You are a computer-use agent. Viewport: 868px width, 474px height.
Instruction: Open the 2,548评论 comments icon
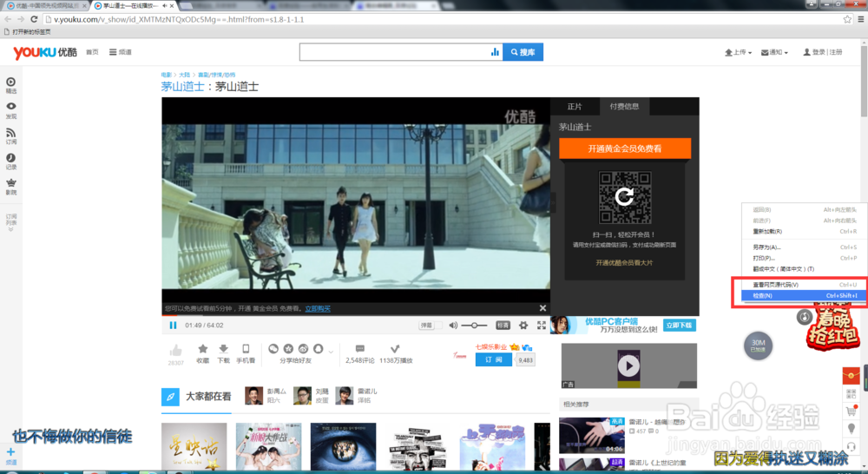point(360,349)
